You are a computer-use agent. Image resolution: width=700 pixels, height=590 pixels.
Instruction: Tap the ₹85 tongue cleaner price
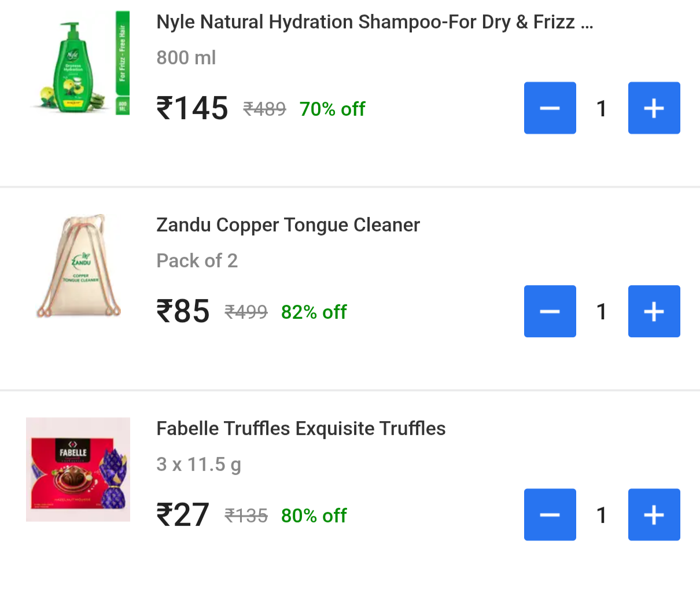click(183, 311)
